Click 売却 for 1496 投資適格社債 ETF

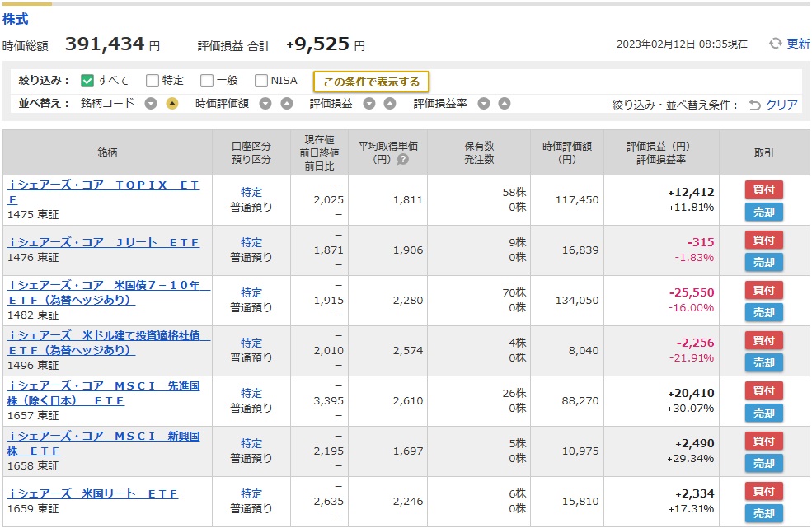(764, 362)
